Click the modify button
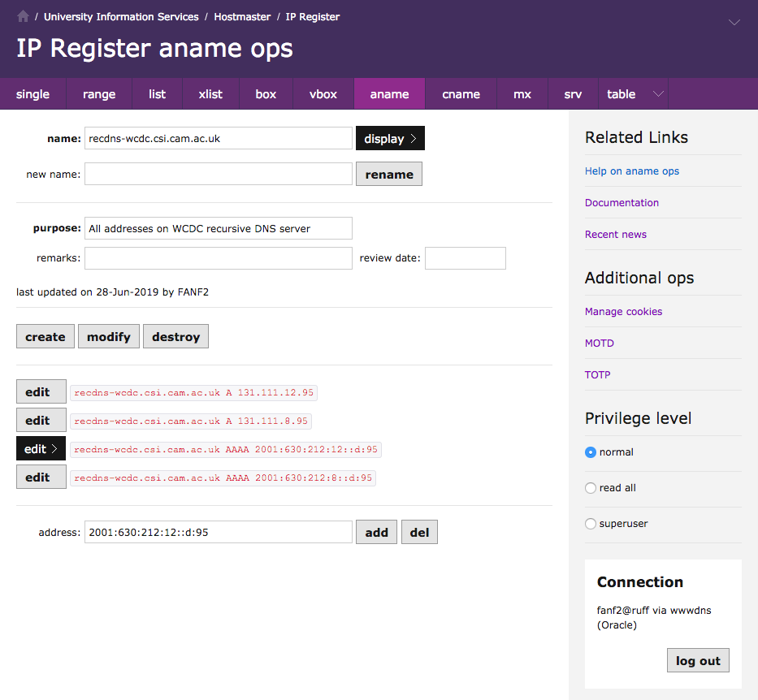 (109, 337)
